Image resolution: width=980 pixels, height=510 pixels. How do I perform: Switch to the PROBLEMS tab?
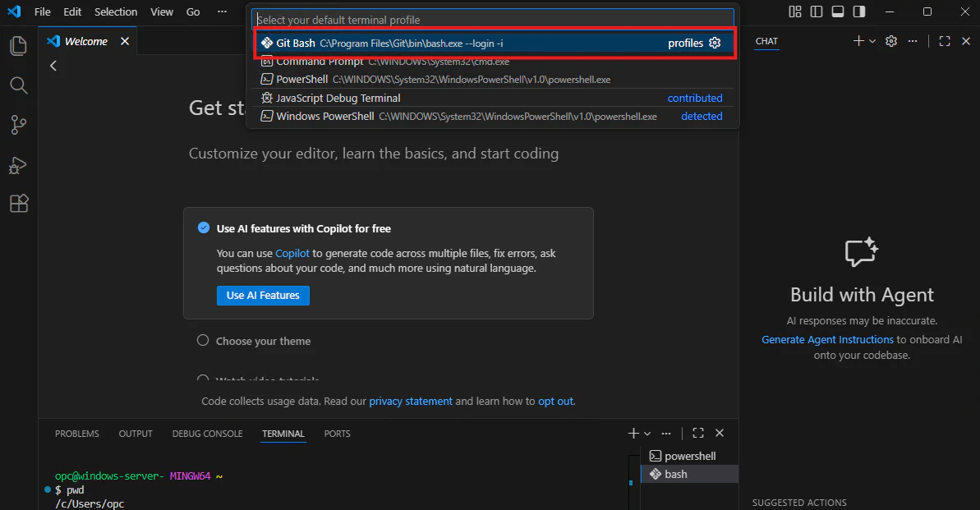(77, 434)
